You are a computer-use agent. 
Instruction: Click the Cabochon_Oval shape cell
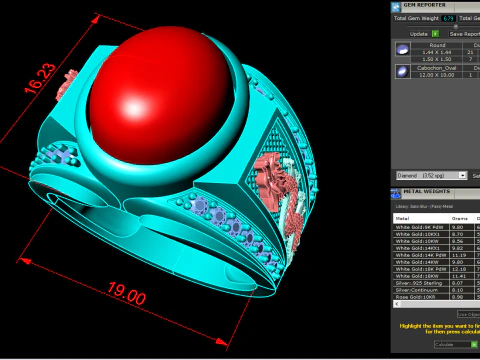437,68
